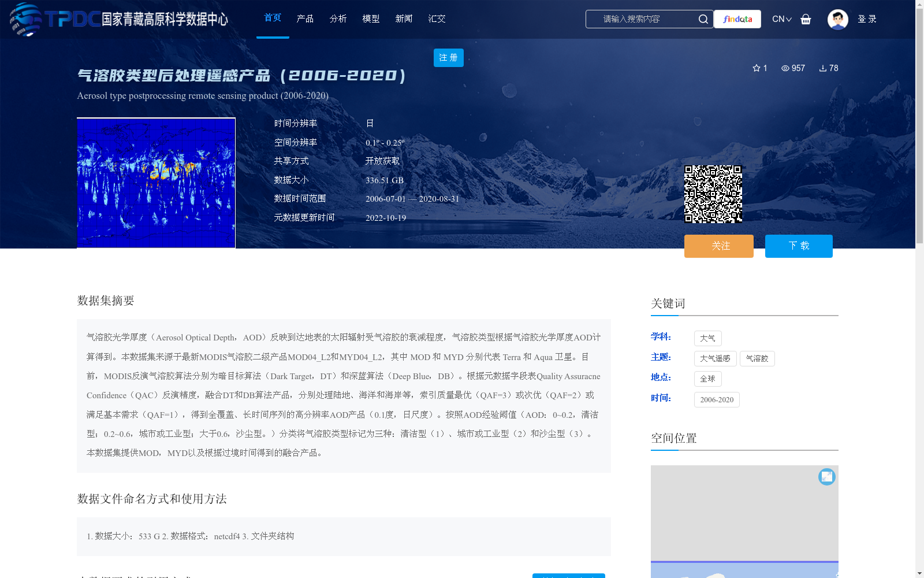Select the 全球 location keyword tag
924x578 pixels.
click(708, 379)
